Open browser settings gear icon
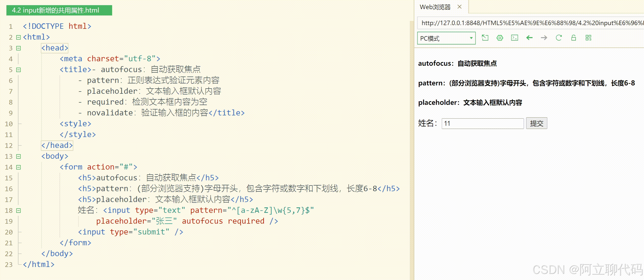 499,38
